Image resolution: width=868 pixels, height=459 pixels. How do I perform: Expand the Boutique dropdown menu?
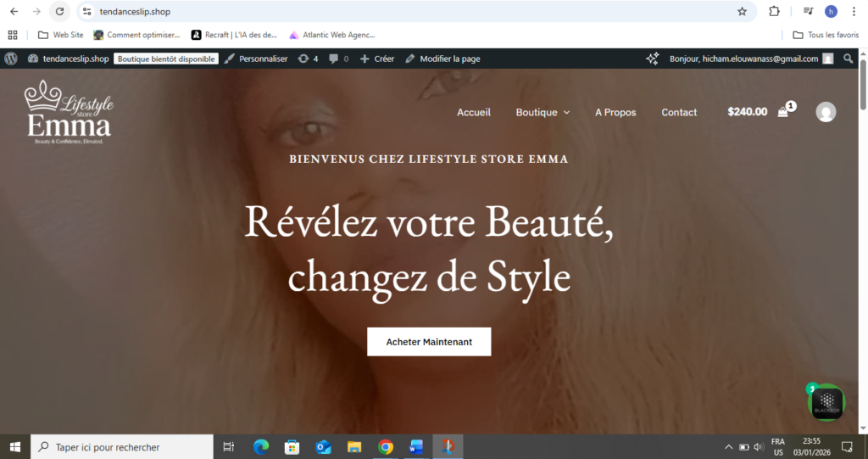[x=542, y=112]
